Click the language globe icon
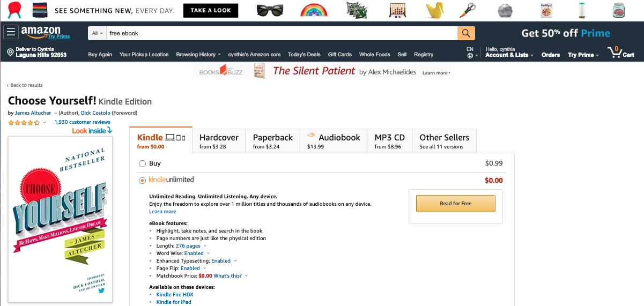This screenshot has width=644, height=306. coord(470,55)
